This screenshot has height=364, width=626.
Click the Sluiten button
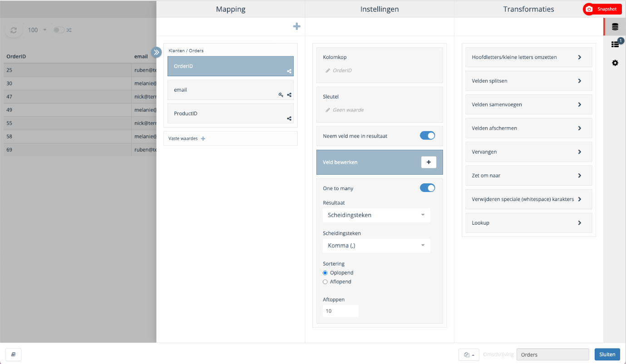607,354
